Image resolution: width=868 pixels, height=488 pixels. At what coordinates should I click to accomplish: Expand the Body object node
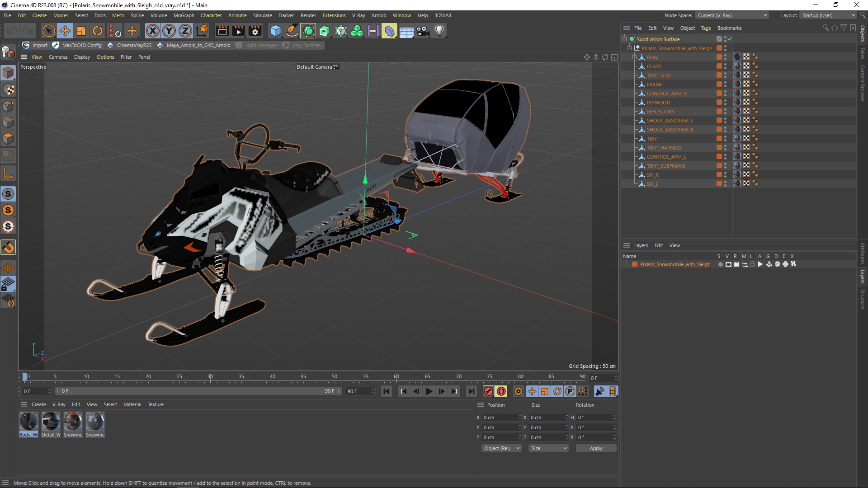click(x=635, y=57)
